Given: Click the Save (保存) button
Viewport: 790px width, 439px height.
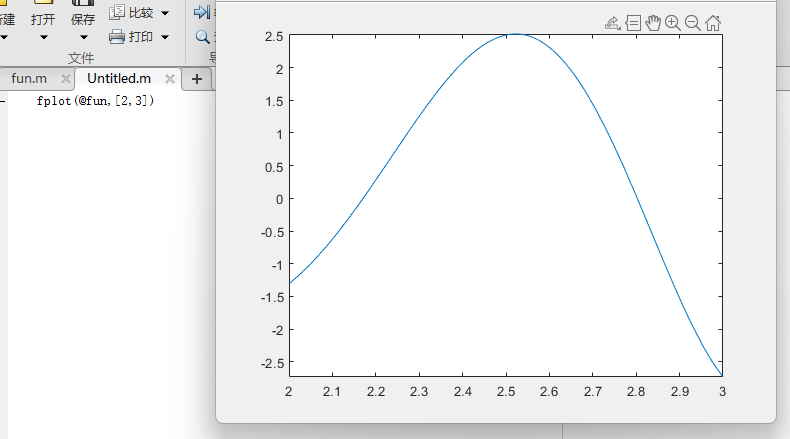Looking at the screenshot, I should click(x=83, y=19).
